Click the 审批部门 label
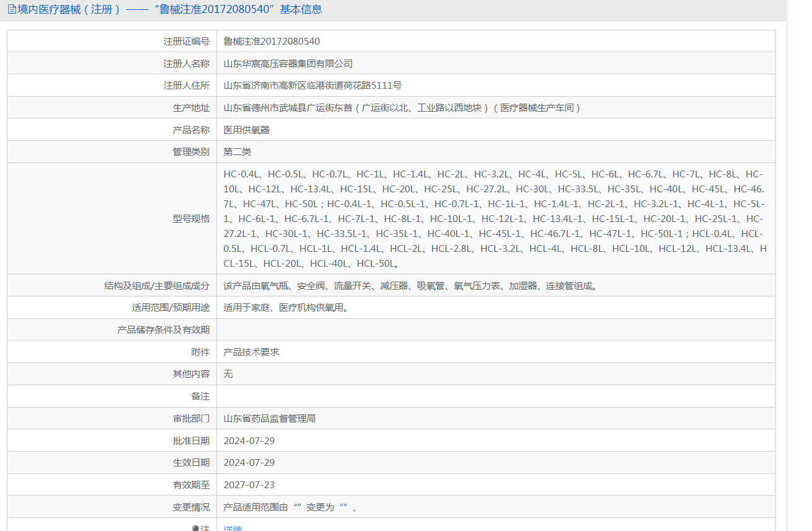Screen dimensions: 812x531 (191, 419)
